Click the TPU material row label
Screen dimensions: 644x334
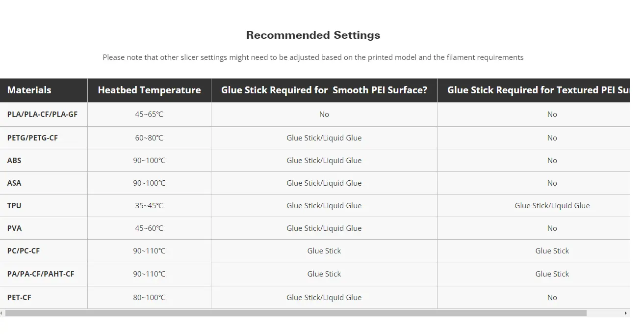14,206
